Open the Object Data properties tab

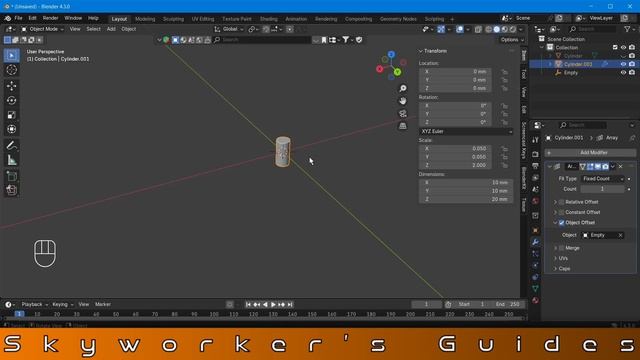click(535, 289)
